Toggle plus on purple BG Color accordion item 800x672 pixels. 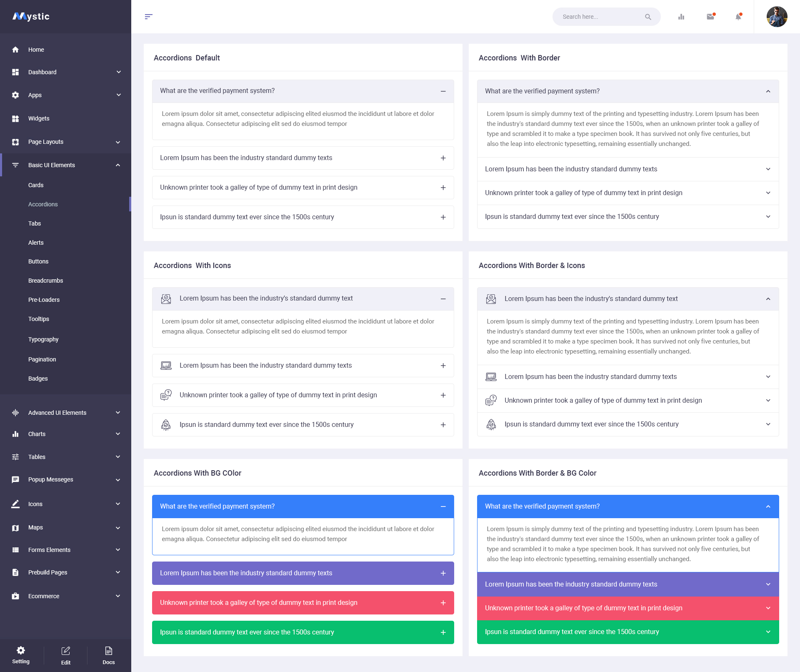pos(443,573)
